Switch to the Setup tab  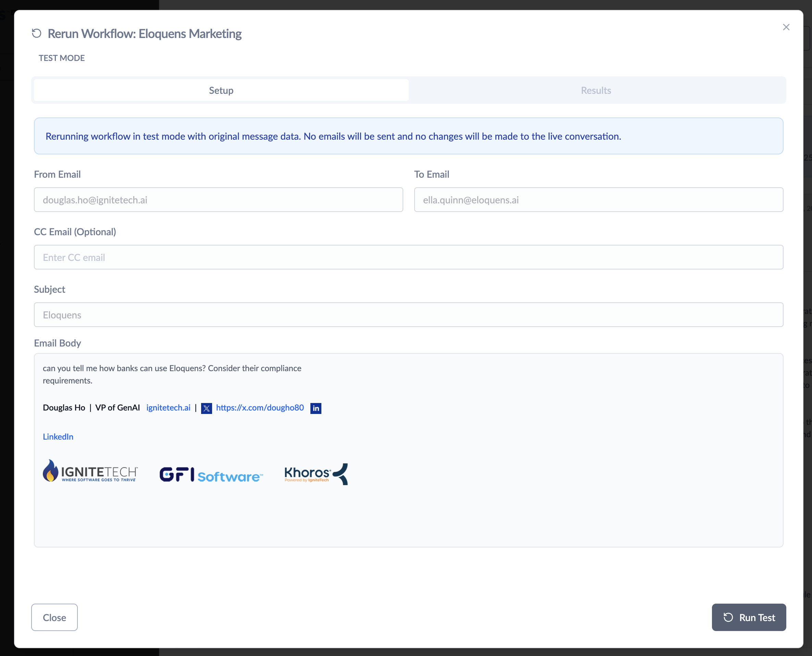pos(221,90)
